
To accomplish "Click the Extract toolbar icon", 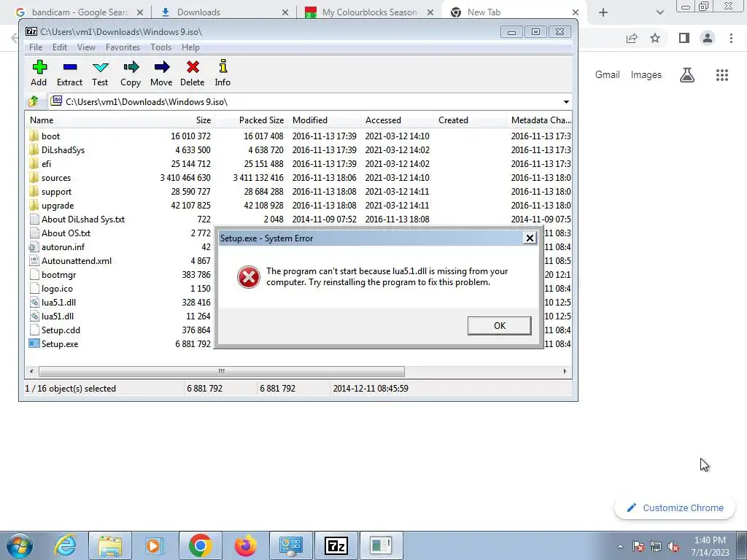I will click(x=69, y=74).
